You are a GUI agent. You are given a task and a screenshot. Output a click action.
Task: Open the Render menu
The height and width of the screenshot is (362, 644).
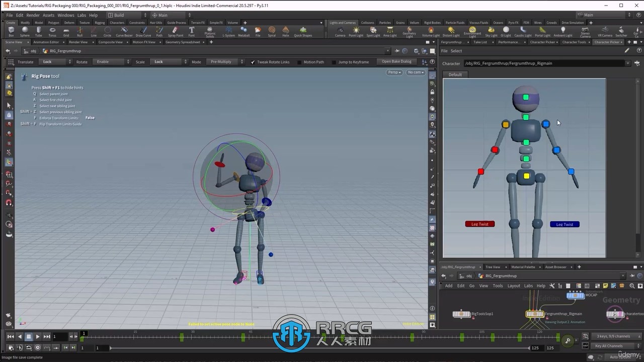pyautogui.click(x=33, y=15)
